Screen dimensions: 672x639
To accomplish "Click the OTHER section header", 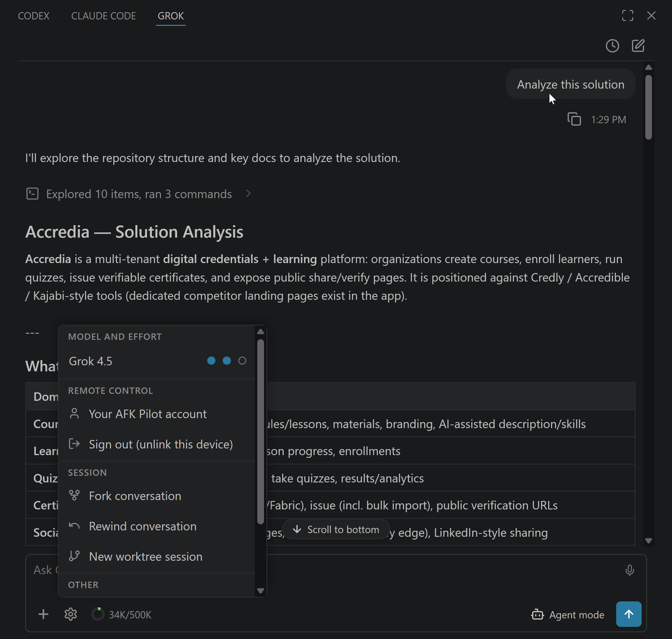I will [x=83, y=585].
